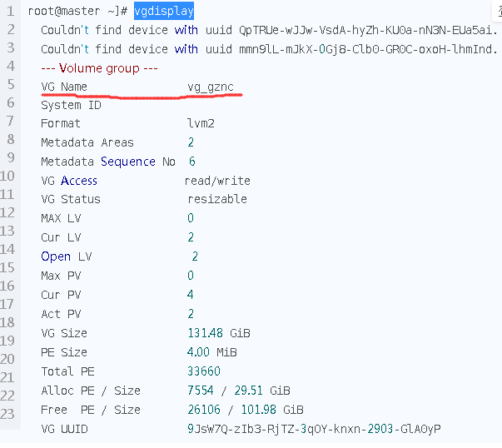Image resolution: width=502 pixels, height=448 pixels.
Task: Click the lvm2 format value
Action: (201, 123)
